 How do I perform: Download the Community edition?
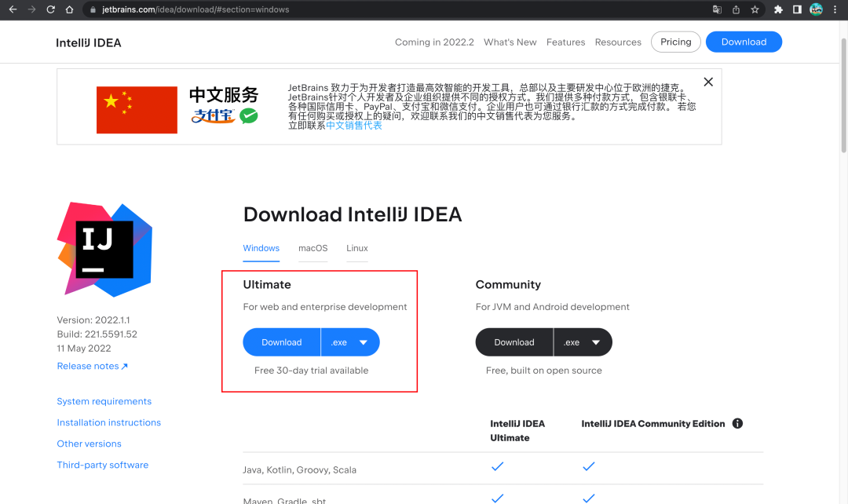click(514, 342)
